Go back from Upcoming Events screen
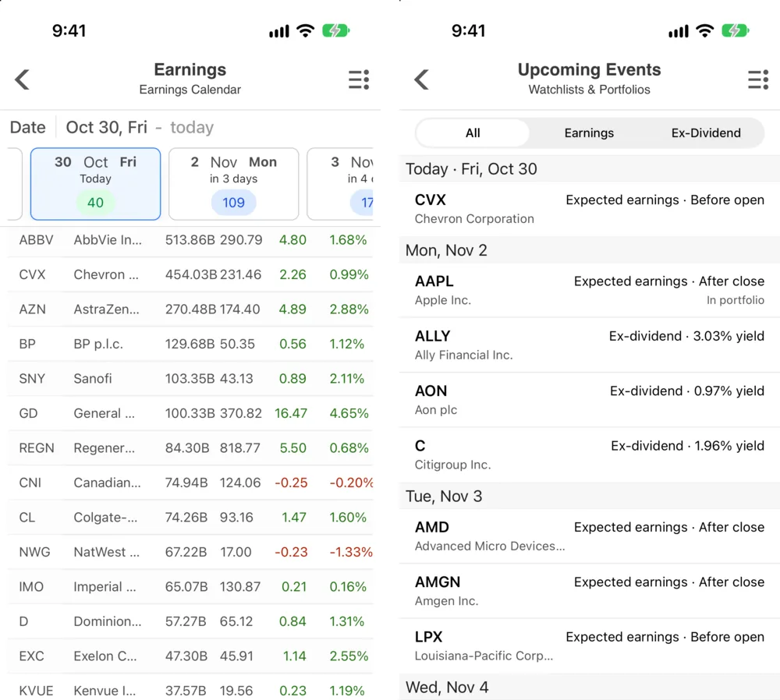Viewport: 780px width, 700px height. tap(421, 80)
